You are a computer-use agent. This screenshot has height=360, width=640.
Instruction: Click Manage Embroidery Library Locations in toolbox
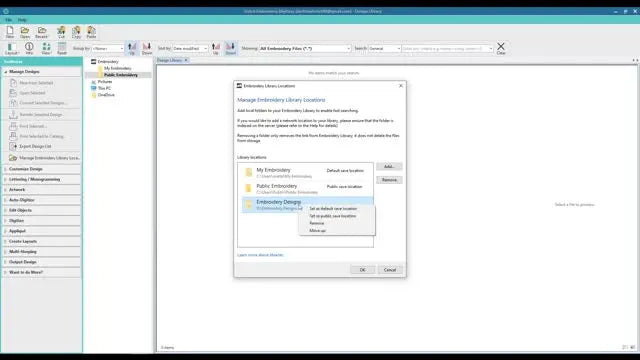click(44, 158)
